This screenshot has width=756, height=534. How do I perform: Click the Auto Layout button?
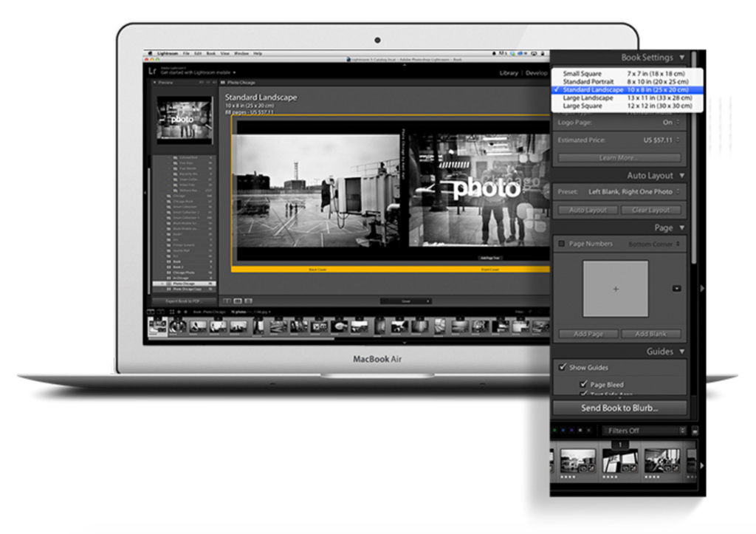pyautogui.click(x=588, y=210)
